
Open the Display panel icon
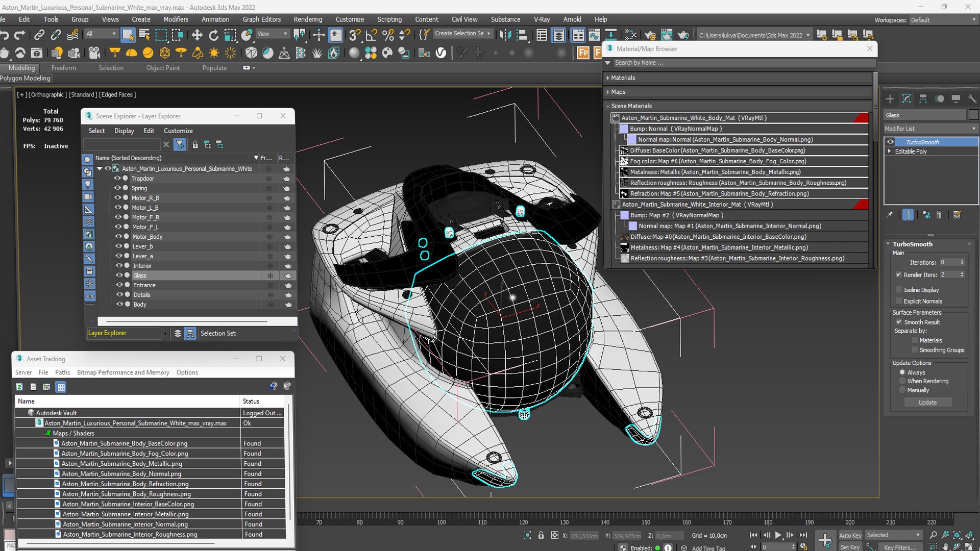click(956, 99)
